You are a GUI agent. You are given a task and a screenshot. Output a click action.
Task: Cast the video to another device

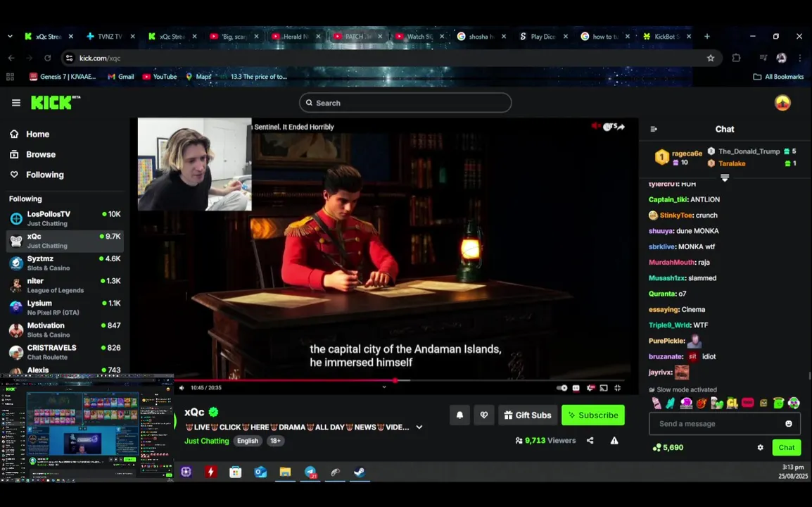tap(603, 388)
